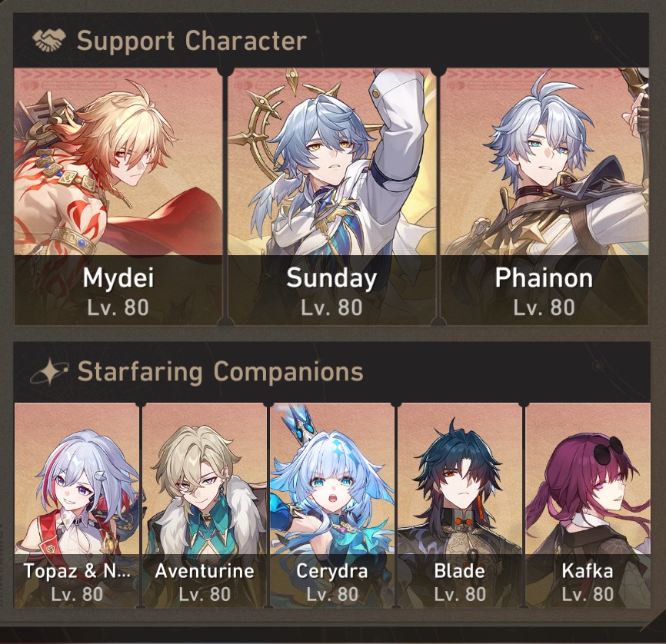The width and height of the screenshot is (666, 644).
Task: Tap Blade's Lv. 80 level text
Action: pos(460,594)
